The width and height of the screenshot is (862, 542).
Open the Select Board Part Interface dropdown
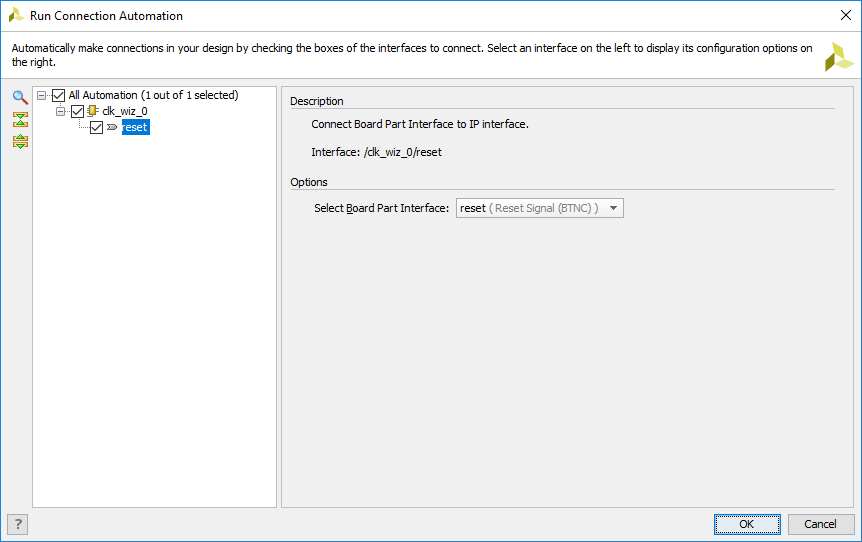[x=540, y=208]
